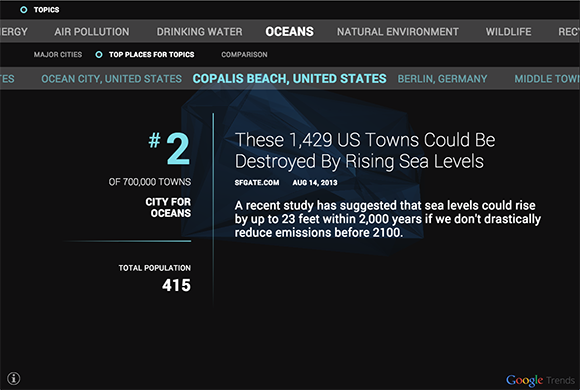
Task: Switch to the Major Cities view
Action: [58, 55]
